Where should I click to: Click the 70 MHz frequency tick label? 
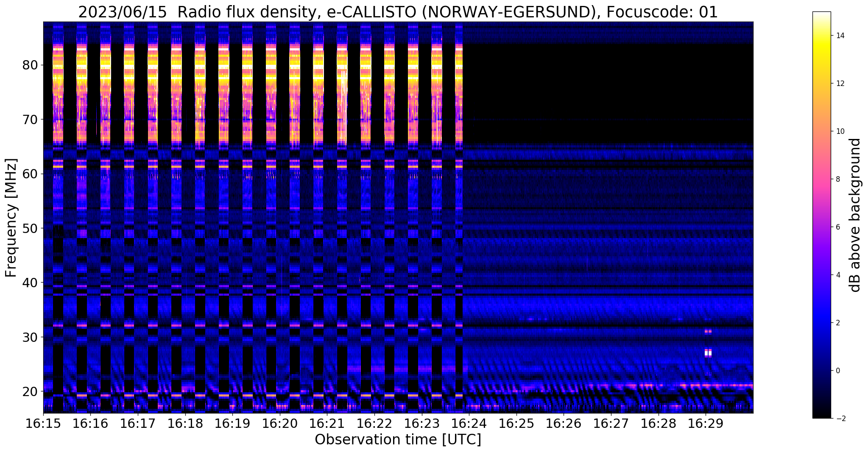[x=30, y=119]
